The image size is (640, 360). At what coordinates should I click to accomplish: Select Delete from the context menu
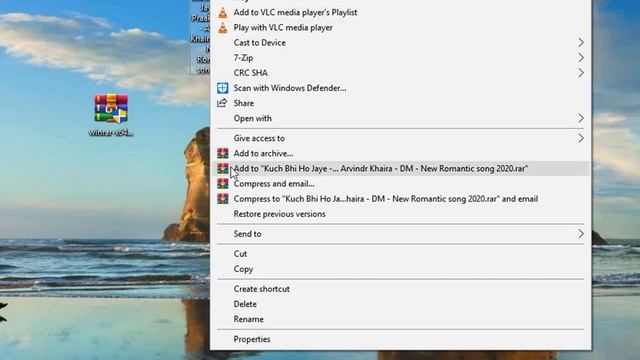pos(245,304)
